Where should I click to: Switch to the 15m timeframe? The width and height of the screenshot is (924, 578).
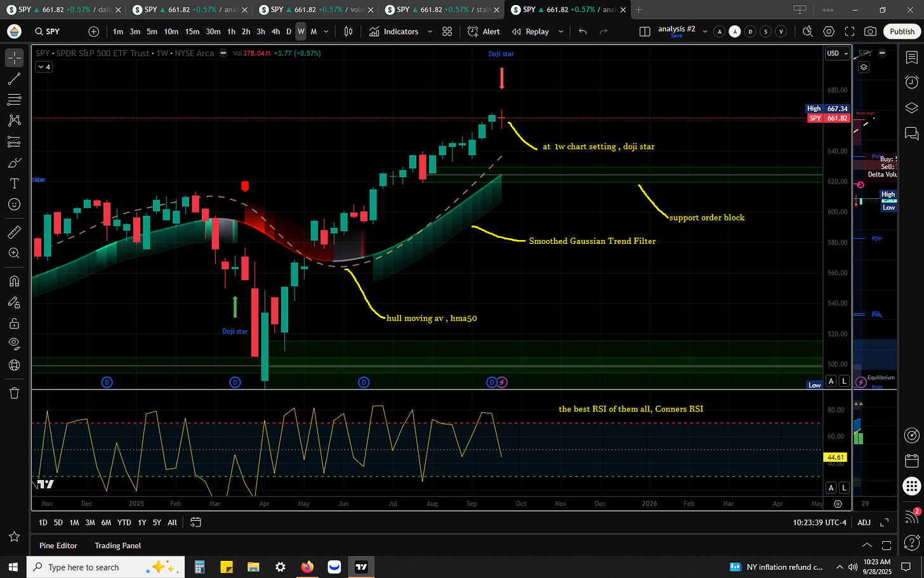[192, 31]
